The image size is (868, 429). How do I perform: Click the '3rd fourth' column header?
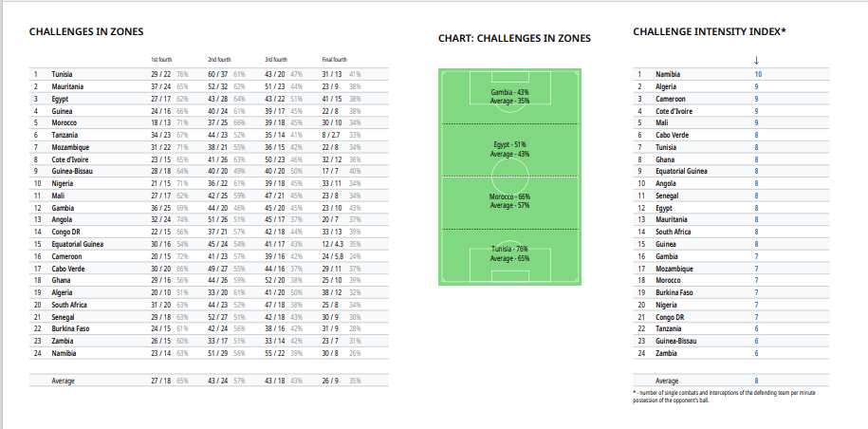[x=276, y=60]
